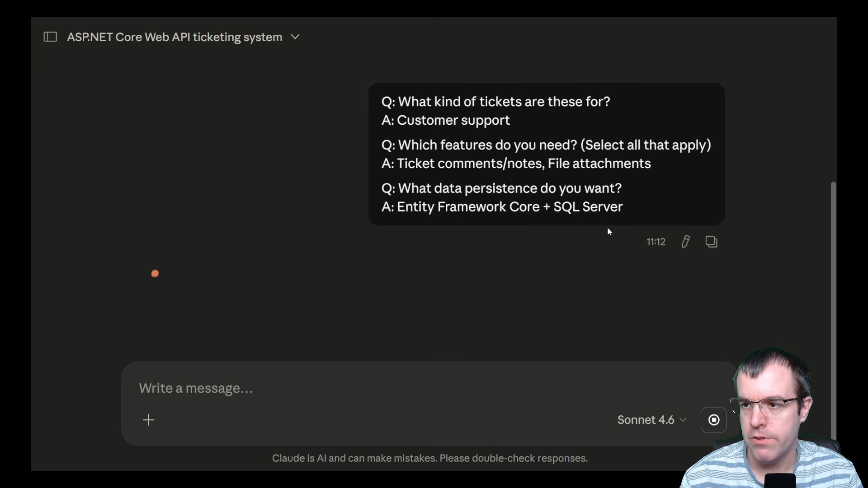Click the ASP.NET Core Web API ticketing system title
The width and height of the screenshot is (868, 488).
[175, 37]
